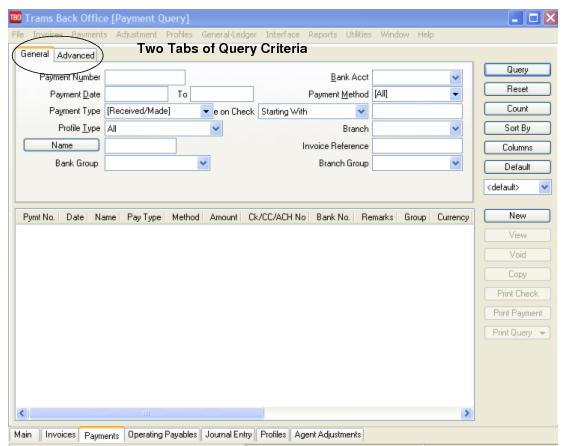Click the Query button

pos(517,70)
